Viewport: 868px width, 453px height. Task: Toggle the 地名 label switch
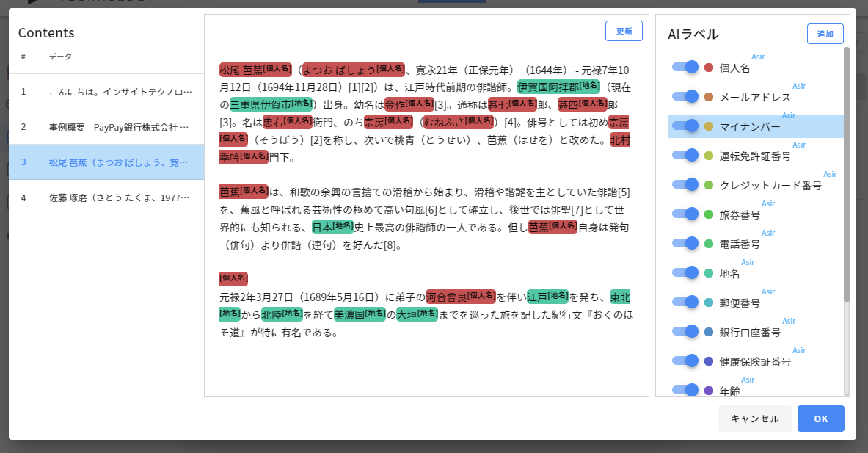[x=685, y=272]
